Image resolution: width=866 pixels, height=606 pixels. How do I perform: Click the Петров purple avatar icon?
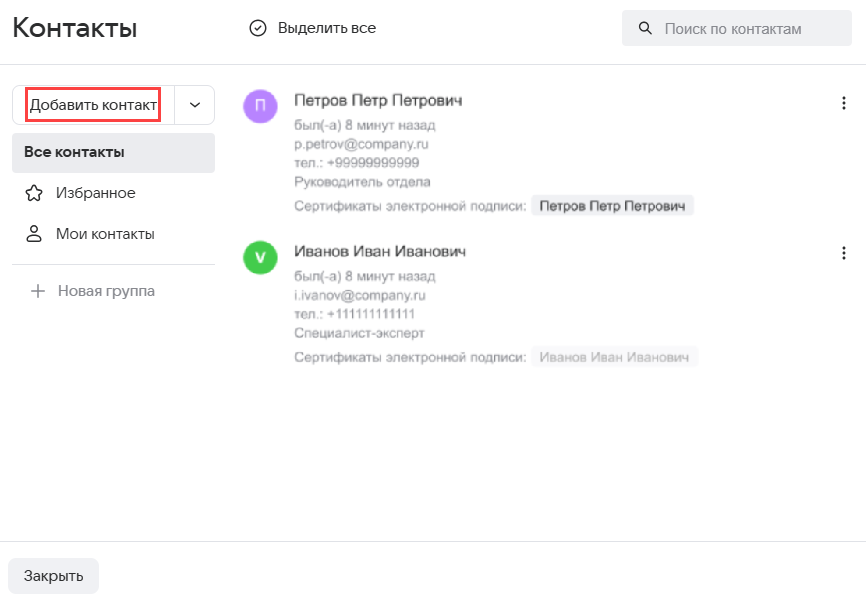tap(260, 105)
